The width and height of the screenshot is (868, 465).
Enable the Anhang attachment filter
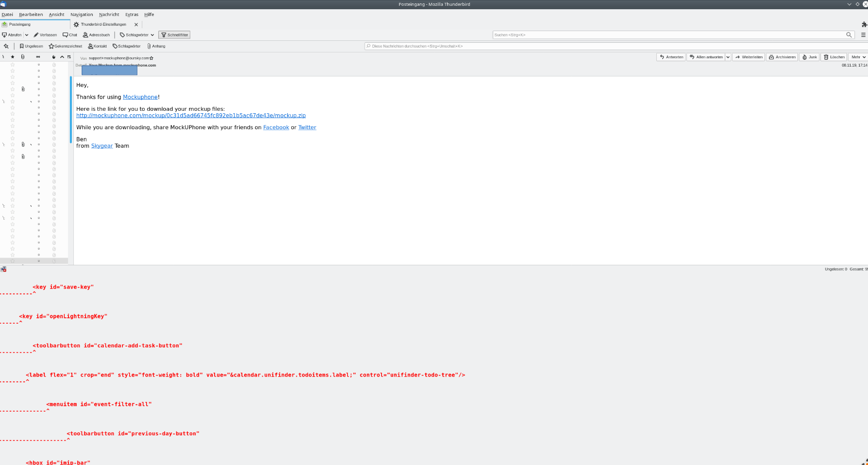(156, 46)
